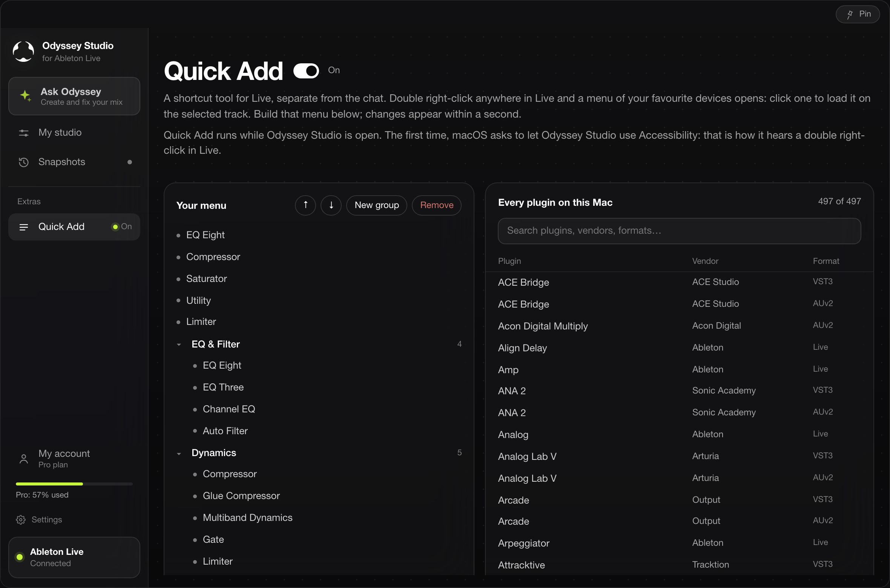The image size is (890, 588).
Task: Move selected menu item down with arrow
Action: pos(331,205)
